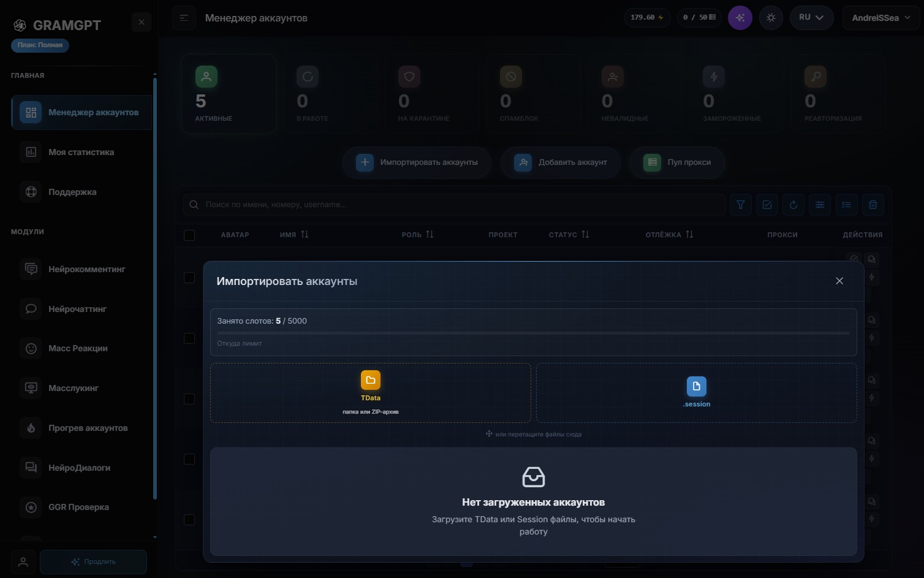This screenshot has height=578, width=924.
Task: Expand the AndreiSSea user menu
Action: (881, 18)
